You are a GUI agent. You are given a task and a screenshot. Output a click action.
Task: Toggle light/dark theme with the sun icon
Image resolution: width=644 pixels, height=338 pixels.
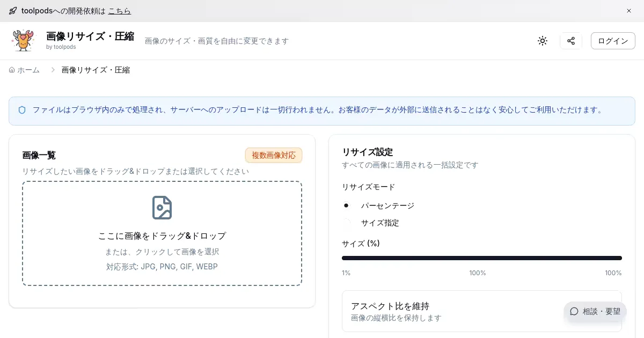coord(543,41)
